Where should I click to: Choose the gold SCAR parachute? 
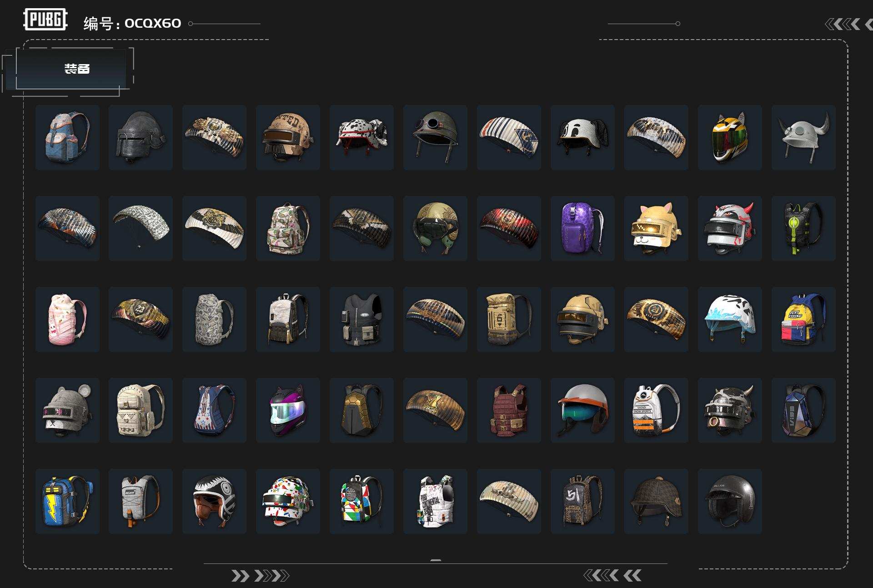pos(436,410)
